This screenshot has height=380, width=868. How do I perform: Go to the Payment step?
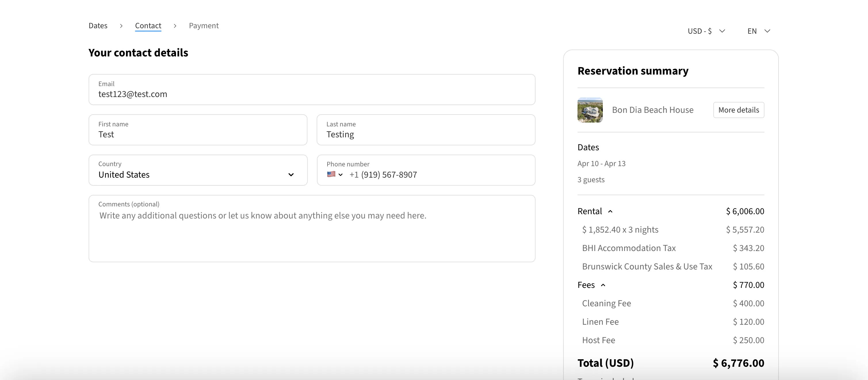click(204, 25)
